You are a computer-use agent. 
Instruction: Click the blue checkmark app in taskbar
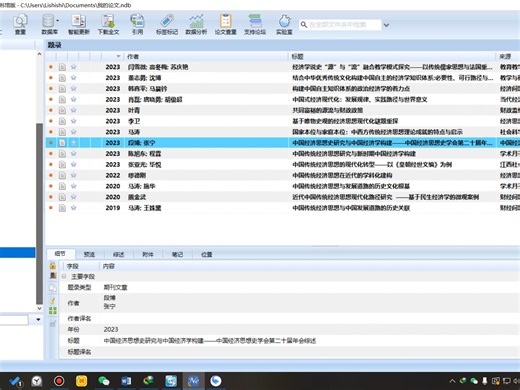point(15,381)
